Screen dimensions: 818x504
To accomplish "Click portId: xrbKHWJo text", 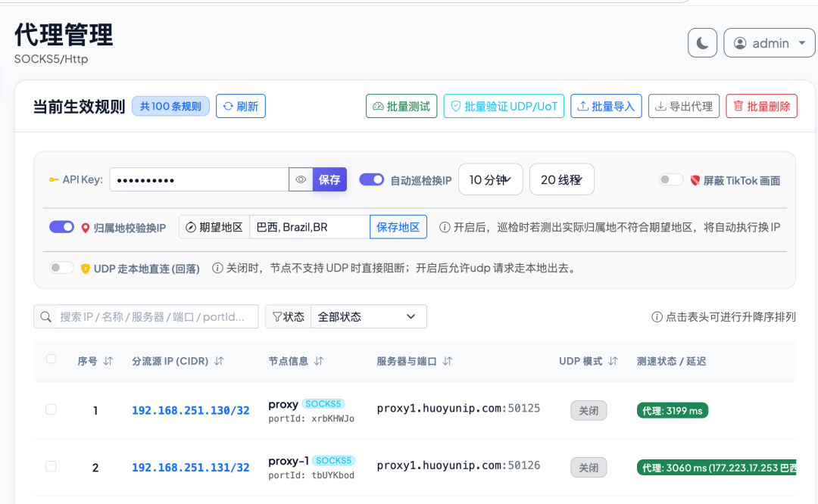I will coord(311,418).
